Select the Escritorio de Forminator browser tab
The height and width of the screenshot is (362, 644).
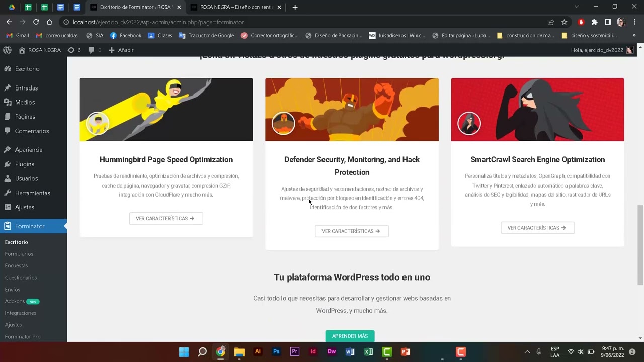coord(134,7)
